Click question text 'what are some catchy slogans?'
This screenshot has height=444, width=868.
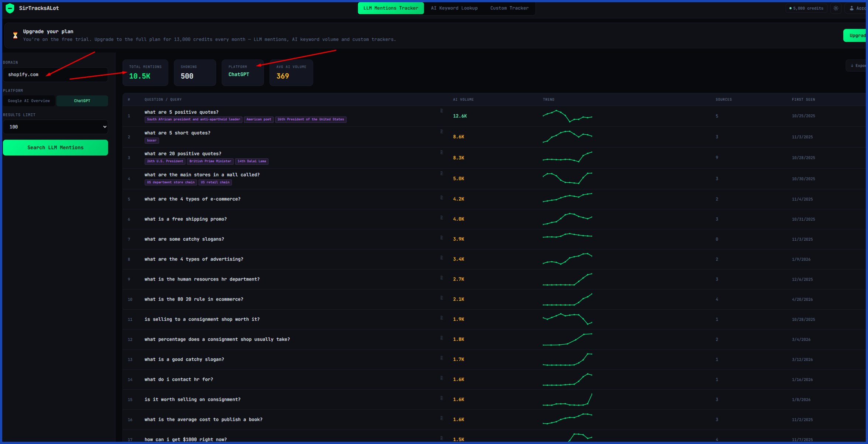pos(184,239)
